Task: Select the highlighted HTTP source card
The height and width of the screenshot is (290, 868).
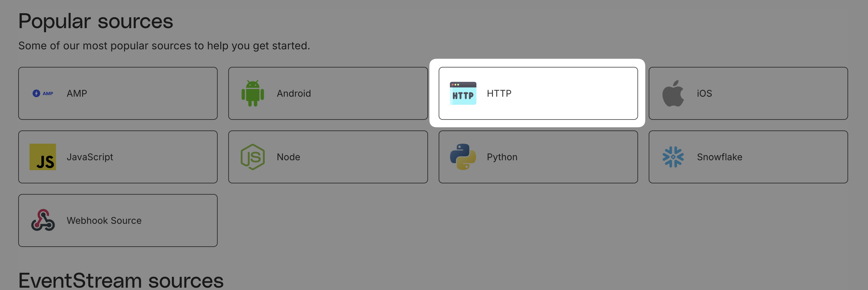Action: tap(538, 93)
